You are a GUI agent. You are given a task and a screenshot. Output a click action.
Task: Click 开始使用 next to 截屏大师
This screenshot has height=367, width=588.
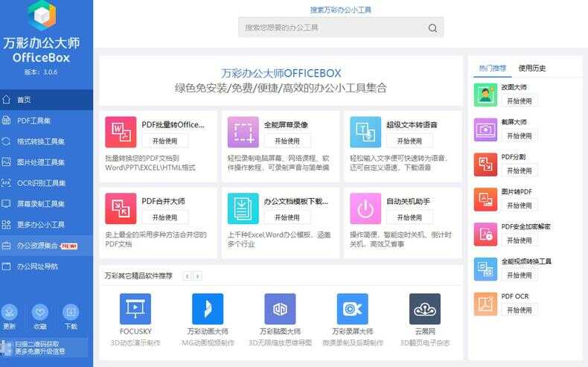point(520,135)
